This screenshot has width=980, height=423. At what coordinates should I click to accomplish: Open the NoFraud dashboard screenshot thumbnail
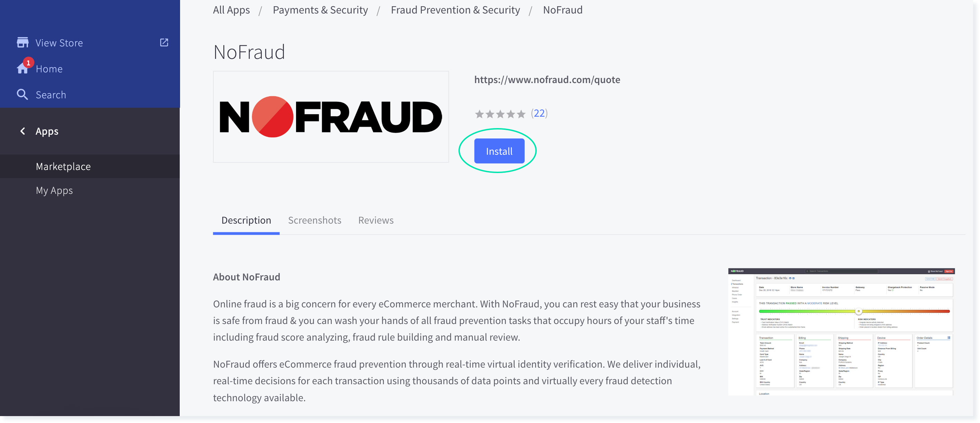coord(841,332)
